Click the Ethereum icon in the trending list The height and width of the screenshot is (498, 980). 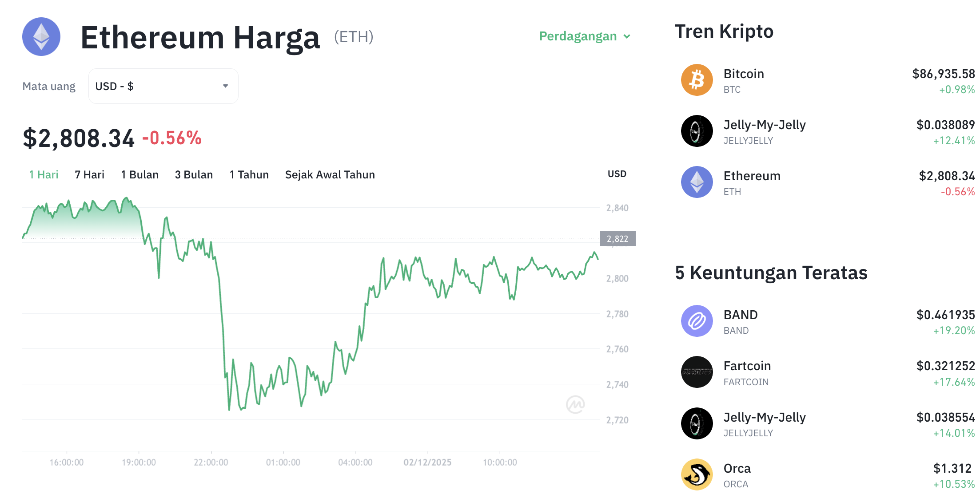tap(696, 182)
